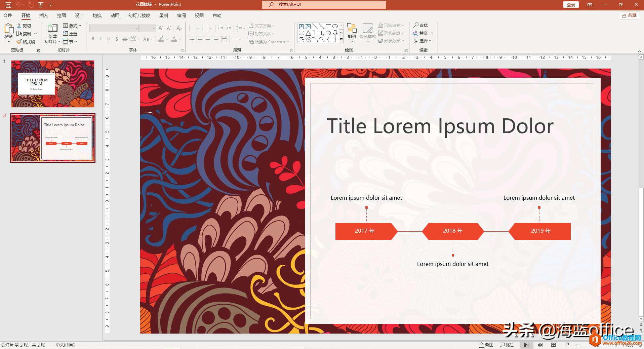Select slide 1 thumbnail TITLE LOREM IPSUM
The height and width of the screenshot is (349, 644).
click(x=53, y=84)
